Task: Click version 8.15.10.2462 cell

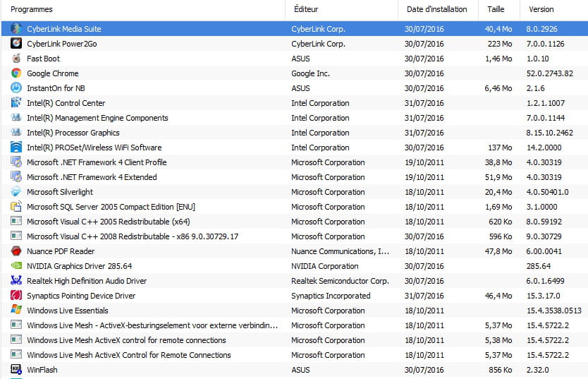Action: click(550, 133)
